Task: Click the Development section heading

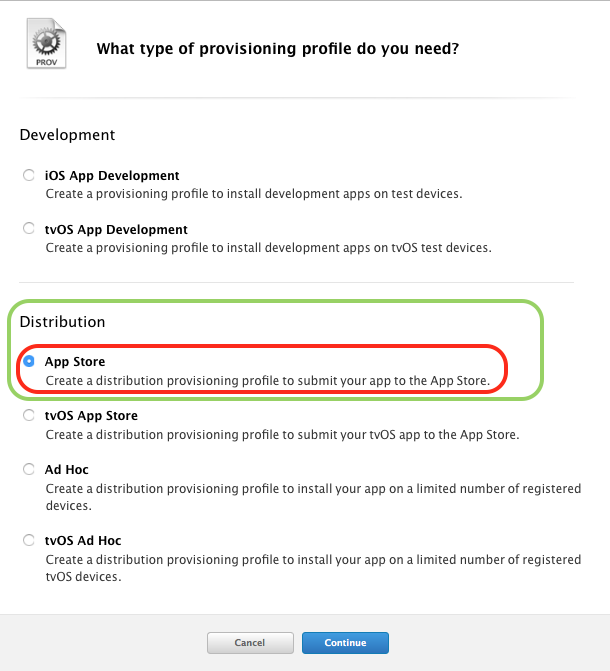Action: (x=67, y=135)
